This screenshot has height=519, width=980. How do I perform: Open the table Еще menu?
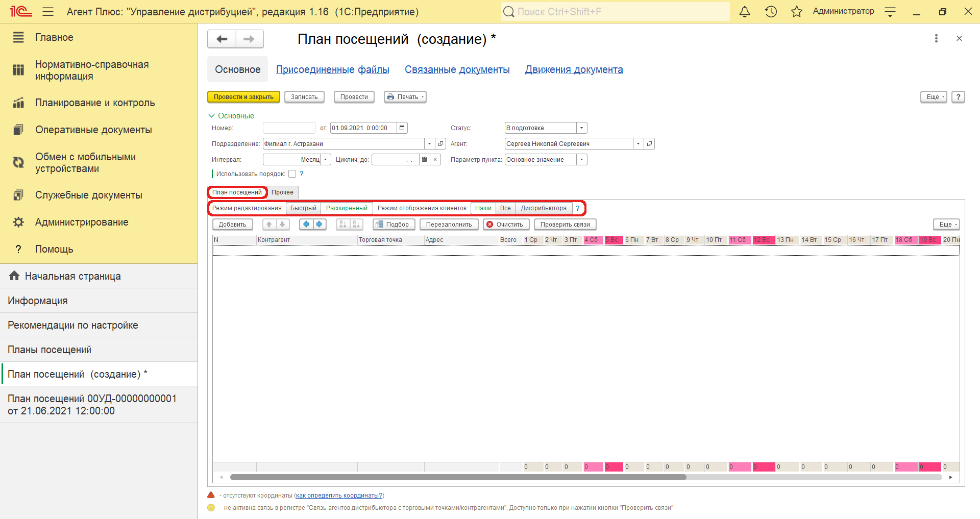pos(946,225)
